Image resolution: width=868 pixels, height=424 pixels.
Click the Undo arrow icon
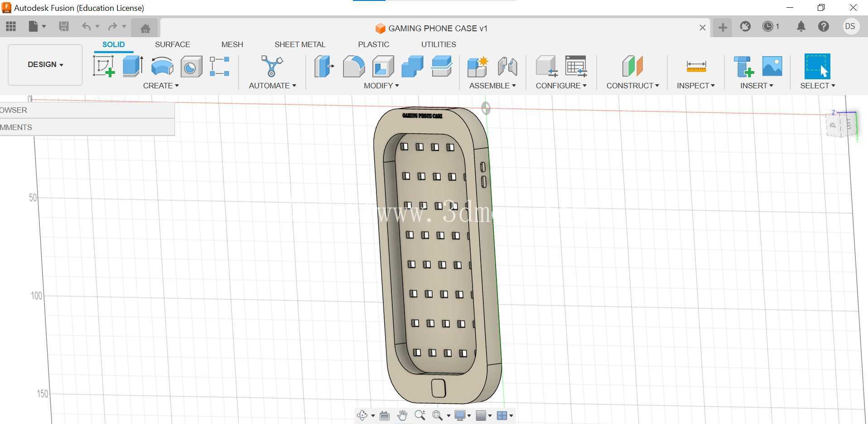pos(86,27)
